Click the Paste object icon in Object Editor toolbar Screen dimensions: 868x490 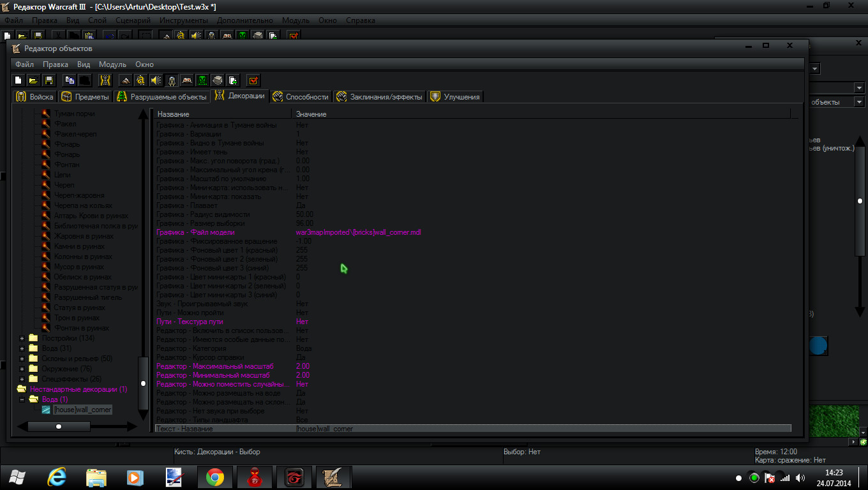tap(84, 80)
